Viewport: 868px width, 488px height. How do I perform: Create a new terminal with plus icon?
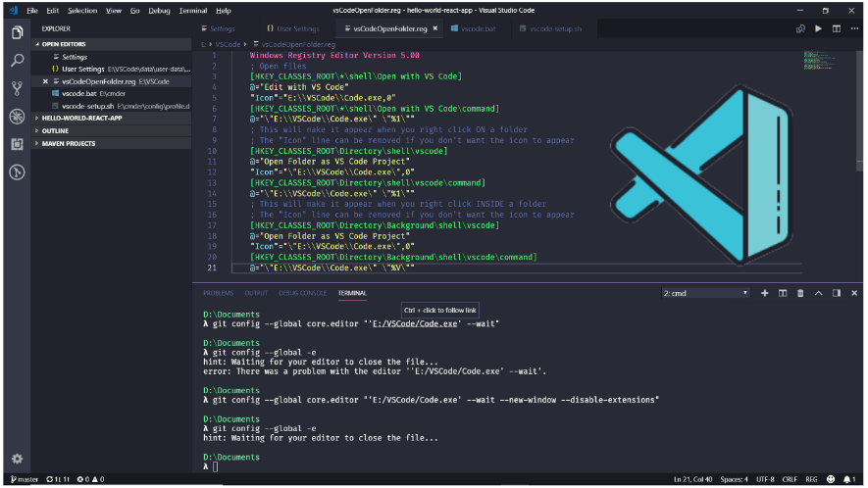[764, 293]
